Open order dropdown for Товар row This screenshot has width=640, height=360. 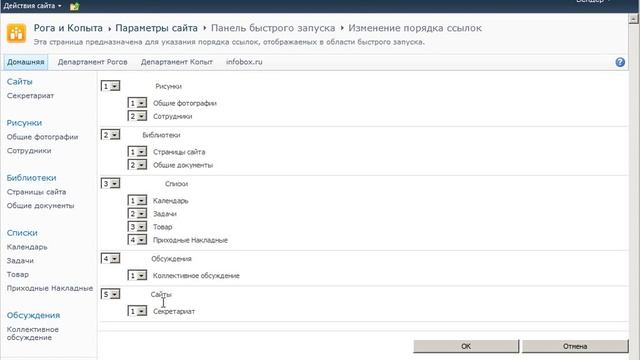(137, 227)
